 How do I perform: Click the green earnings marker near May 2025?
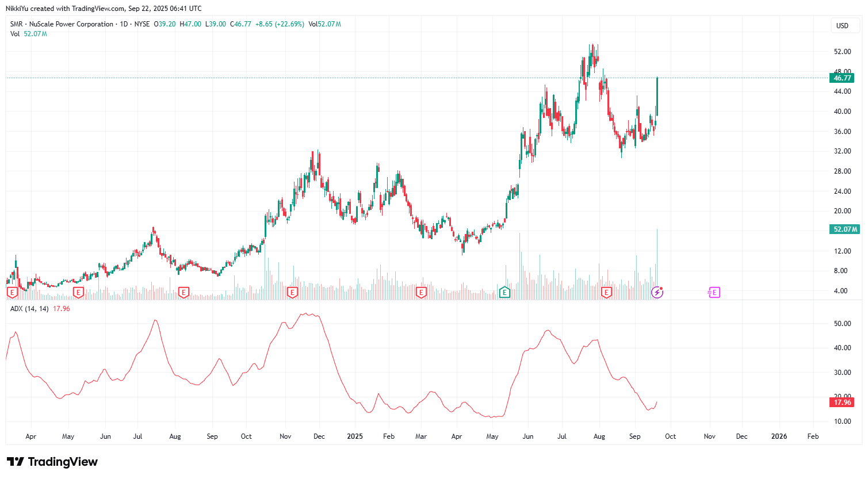click(x=504, y=292)
